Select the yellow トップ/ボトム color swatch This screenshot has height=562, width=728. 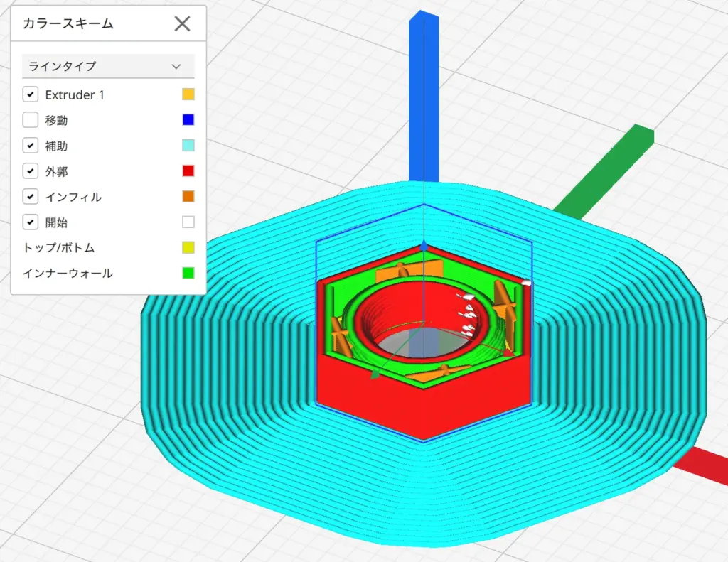point(188,248)
